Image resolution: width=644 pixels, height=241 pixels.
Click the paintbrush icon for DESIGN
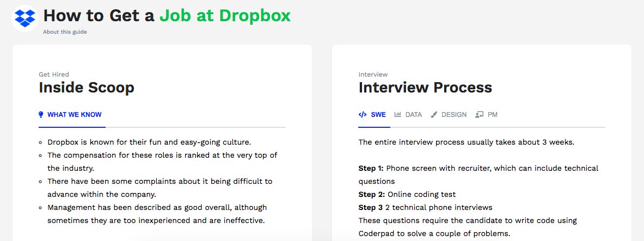[434, 115]
